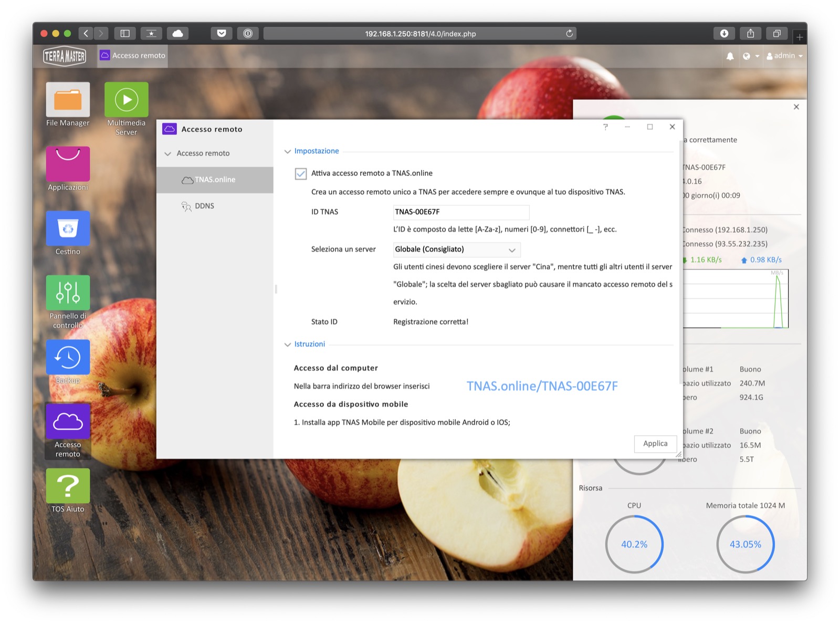Screen dimensions: 840x624
Task: Collapse the Impostazione section
Action: [x=287, y=152]
